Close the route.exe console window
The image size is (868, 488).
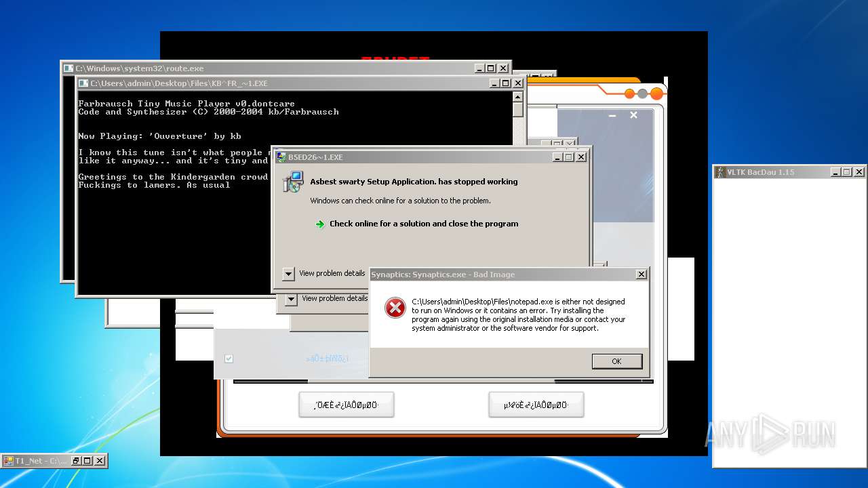tap(503, 68)
